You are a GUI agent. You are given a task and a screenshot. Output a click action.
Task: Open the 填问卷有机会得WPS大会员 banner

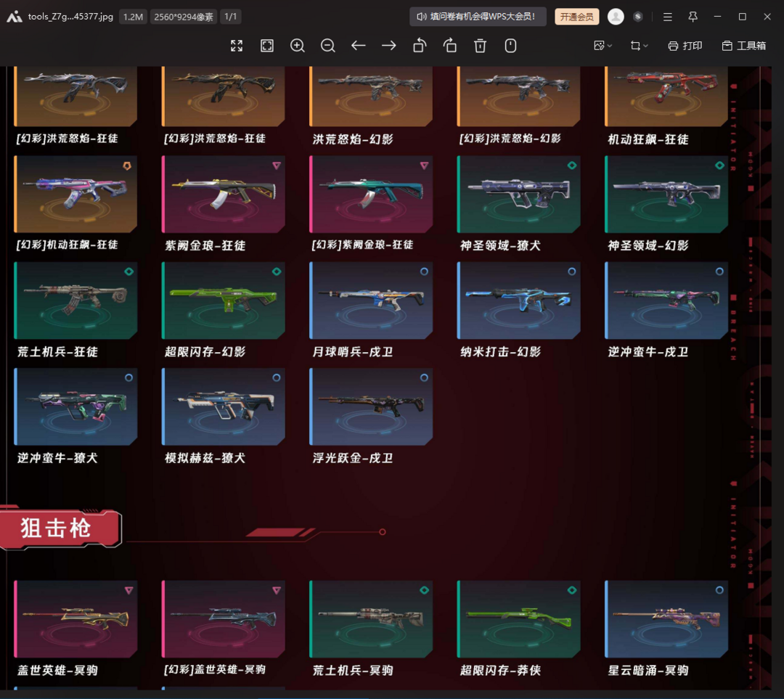point(478,17)
